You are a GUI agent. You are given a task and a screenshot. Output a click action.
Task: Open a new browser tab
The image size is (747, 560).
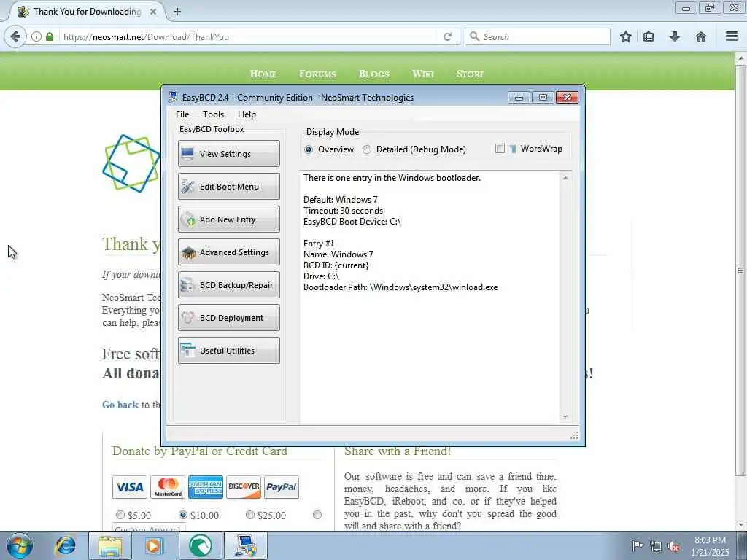(177, 12)
